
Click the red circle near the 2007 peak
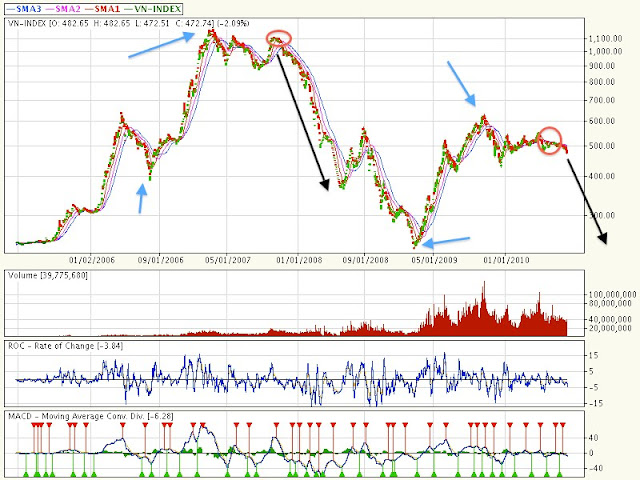tap(280, 40)
